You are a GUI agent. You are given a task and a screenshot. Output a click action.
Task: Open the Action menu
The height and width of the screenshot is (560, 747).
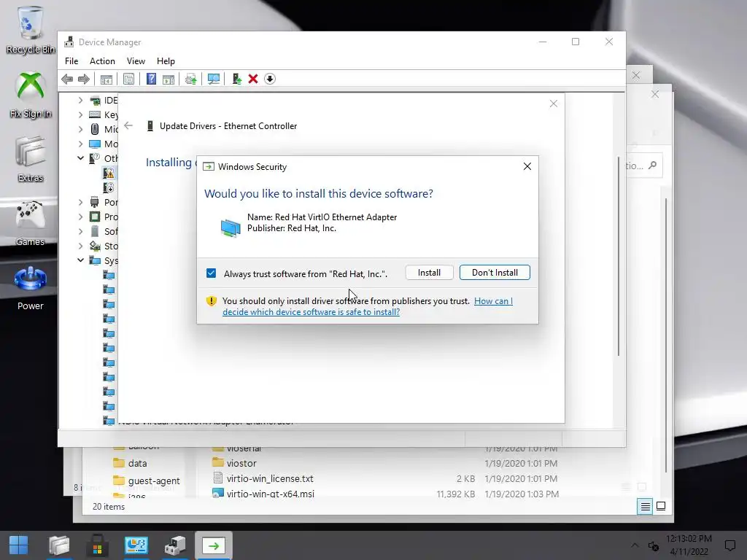pos(102,61)
